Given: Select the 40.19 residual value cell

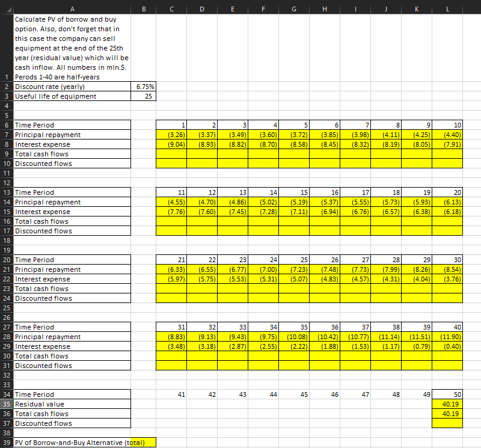Looking at the screenshot, I should [x=447, y=404].
